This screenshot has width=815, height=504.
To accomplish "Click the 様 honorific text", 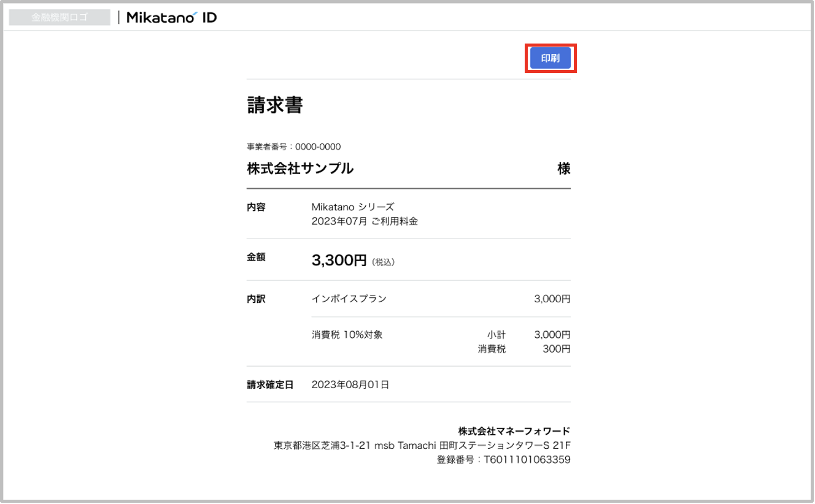I will pos(564,168).
